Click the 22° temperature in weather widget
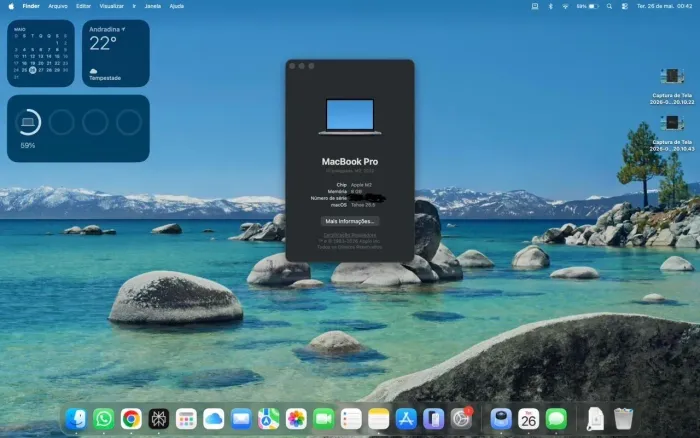 [x=103, y=43]
